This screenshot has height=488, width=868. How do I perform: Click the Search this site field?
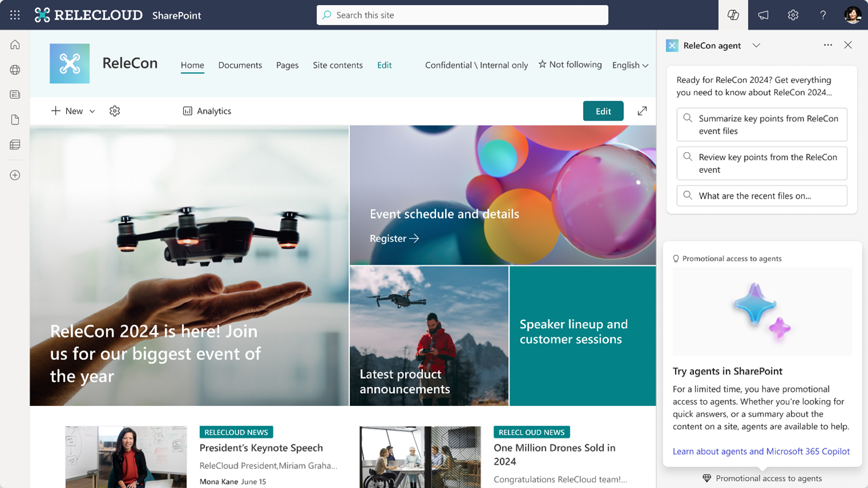tap(462, 15)
